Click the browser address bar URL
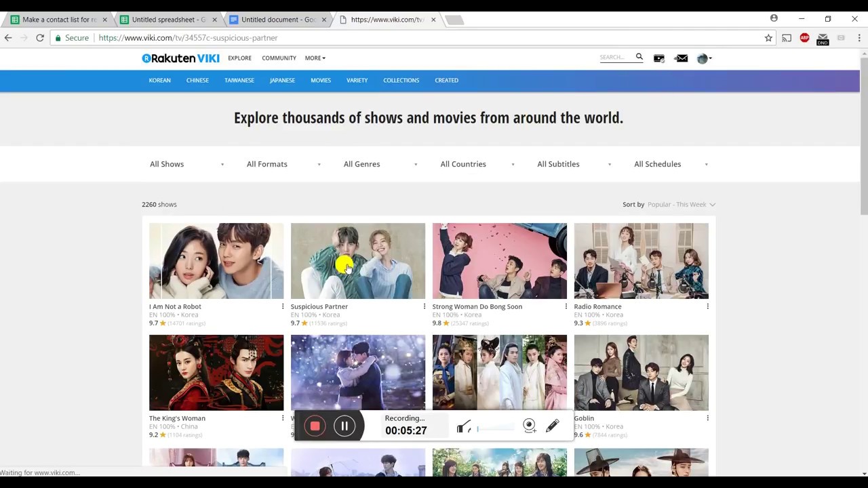This screenshot has width=868, height=488. 188,38
